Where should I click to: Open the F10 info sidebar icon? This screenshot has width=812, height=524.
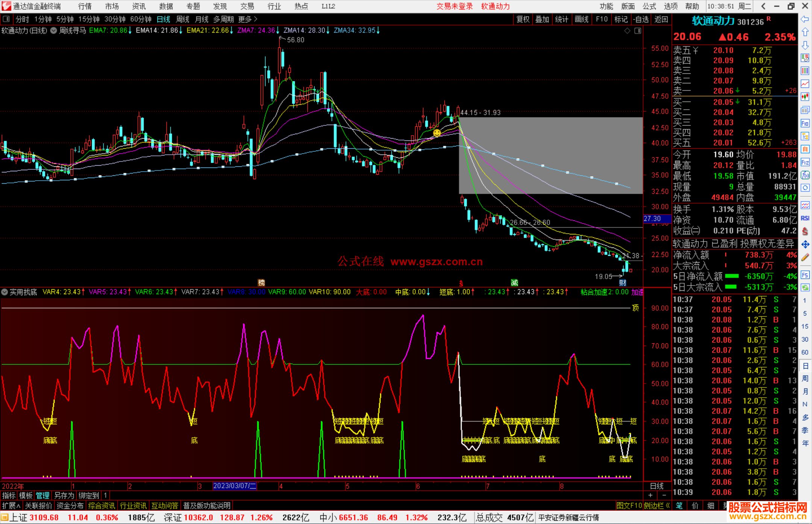coord(805,124)
